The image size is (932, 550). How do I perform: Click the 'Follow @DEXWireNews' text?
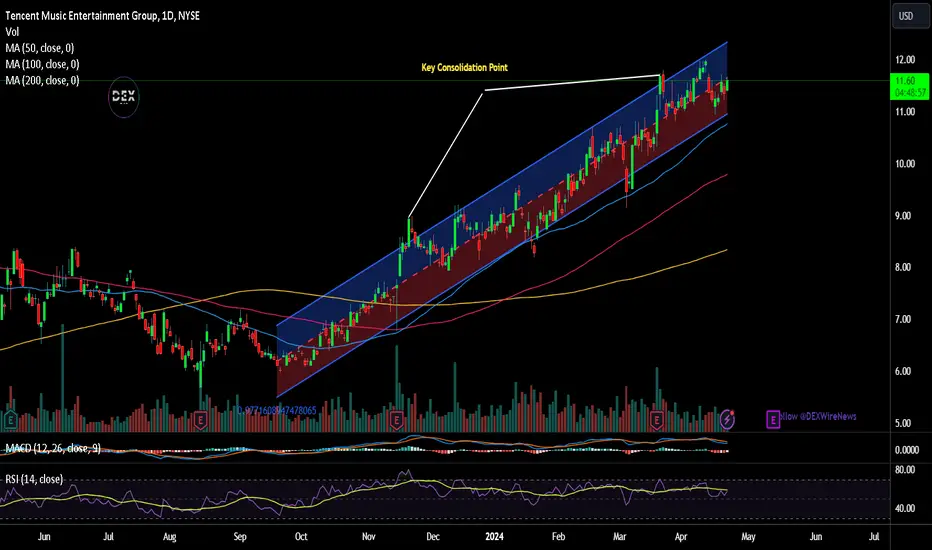tap(818, 416)
